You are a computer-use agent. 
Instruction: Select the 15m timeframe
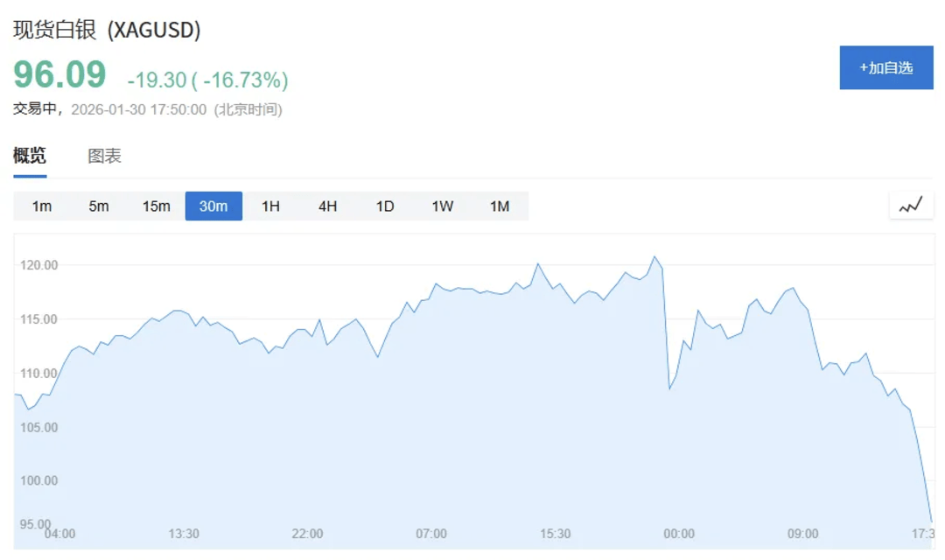coord(156,206)
